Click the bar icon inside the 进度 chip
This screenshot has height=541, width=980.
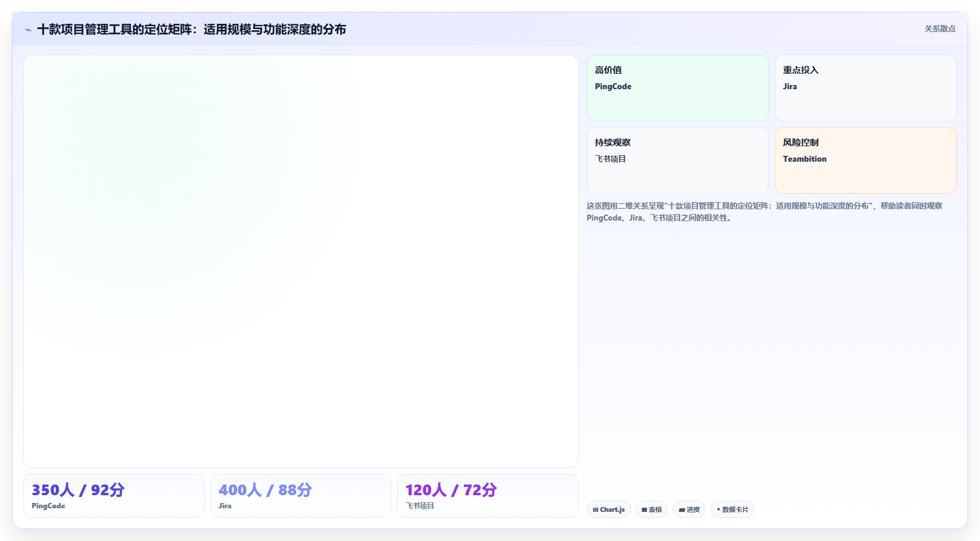point(681,510)
